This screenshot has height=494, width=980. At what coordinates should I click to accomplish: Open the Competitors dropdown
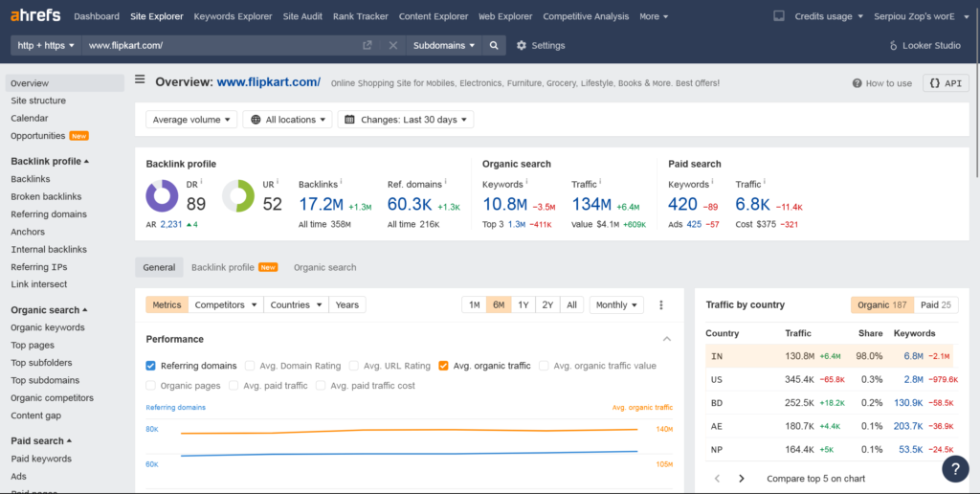pos(226,304)
